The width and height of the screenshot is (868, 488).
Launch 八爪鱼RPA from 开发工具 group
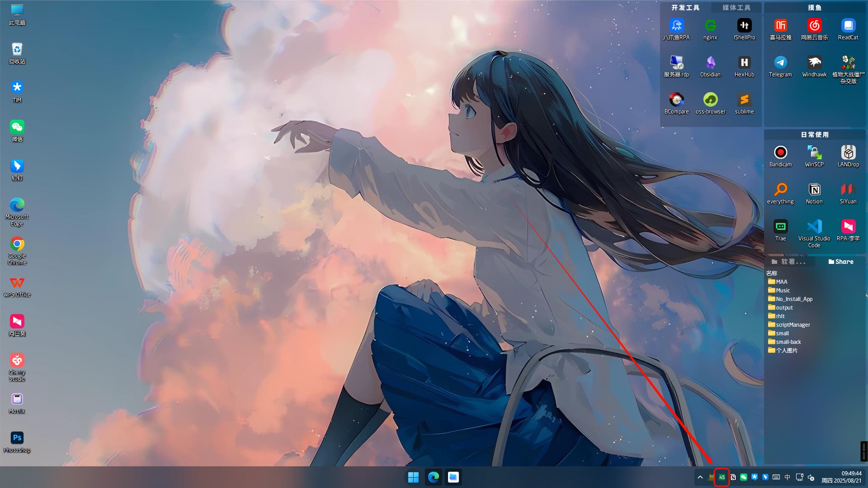(676, 29)
